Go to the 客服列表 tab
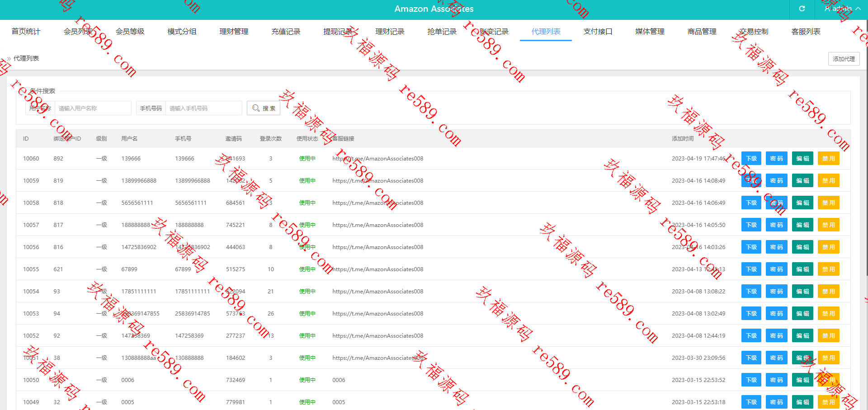This screenshot has width=868, height=410. [x=806, y=31]
